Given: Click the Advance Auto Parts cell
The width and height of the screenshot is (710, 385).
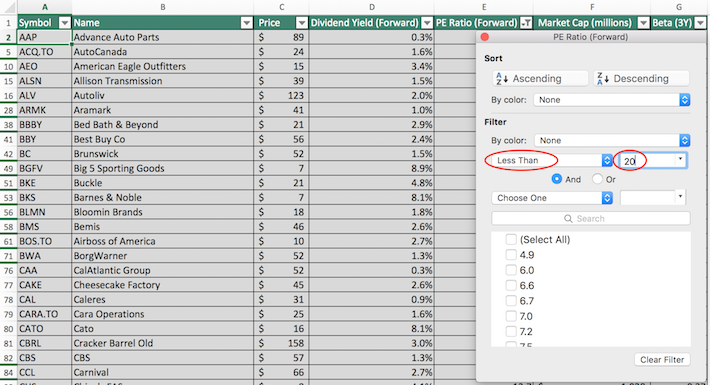Looking at the screenshot, I should point(163,37).
